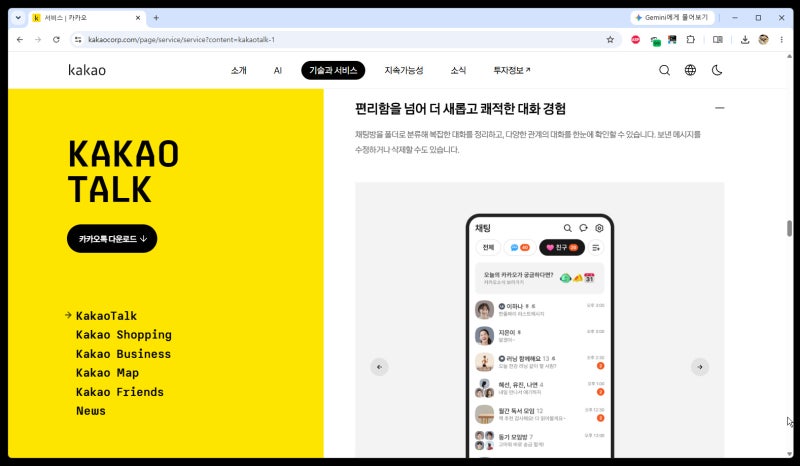Close the 서비스 | 카카오 tab
800x466 pixels.
pyautogui.click(x=138, y=18)
